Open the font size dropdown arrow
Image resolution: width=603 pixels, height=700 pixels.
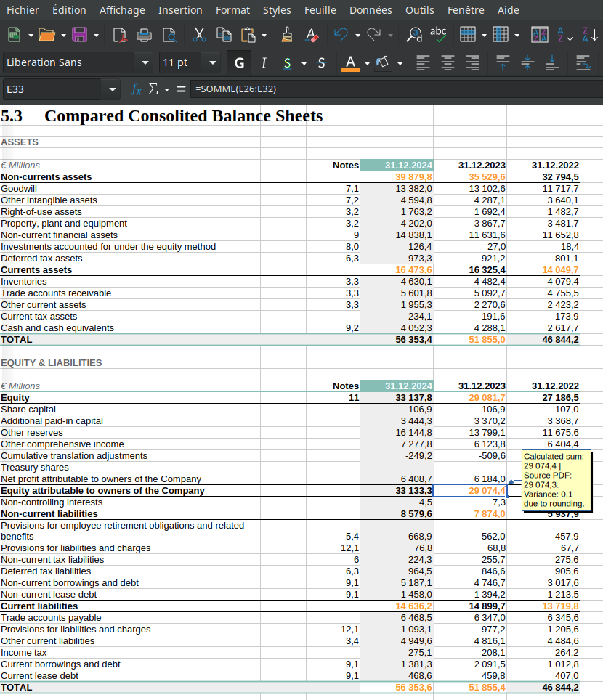click(212, 63)
